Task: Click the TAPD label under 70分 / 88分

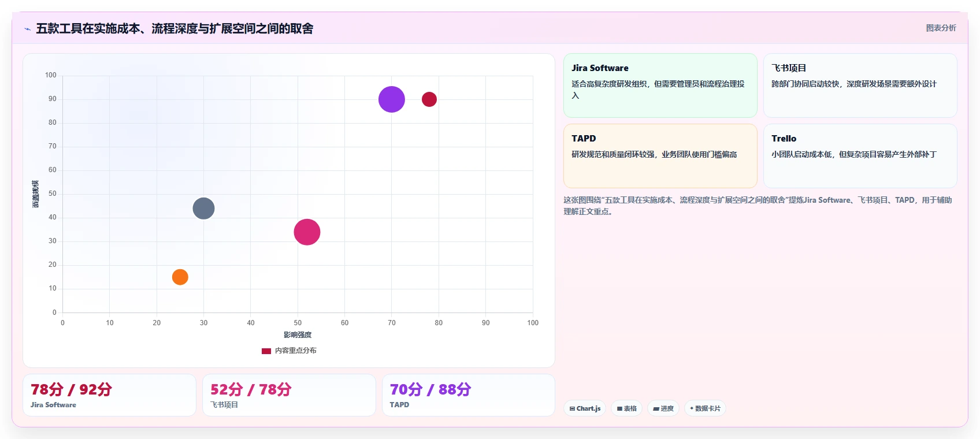Action: pos(399,405)
